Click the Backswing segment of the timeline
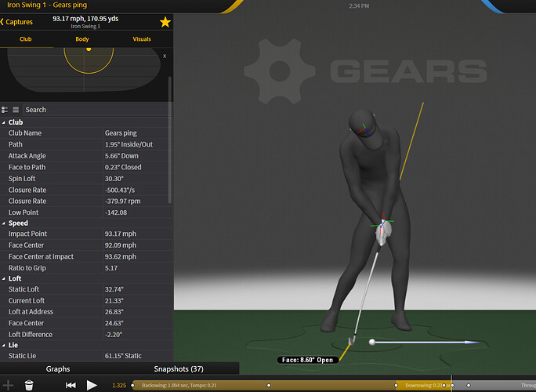Image resolution: width=536 pixels, height=392 pixels. [264, 385]
